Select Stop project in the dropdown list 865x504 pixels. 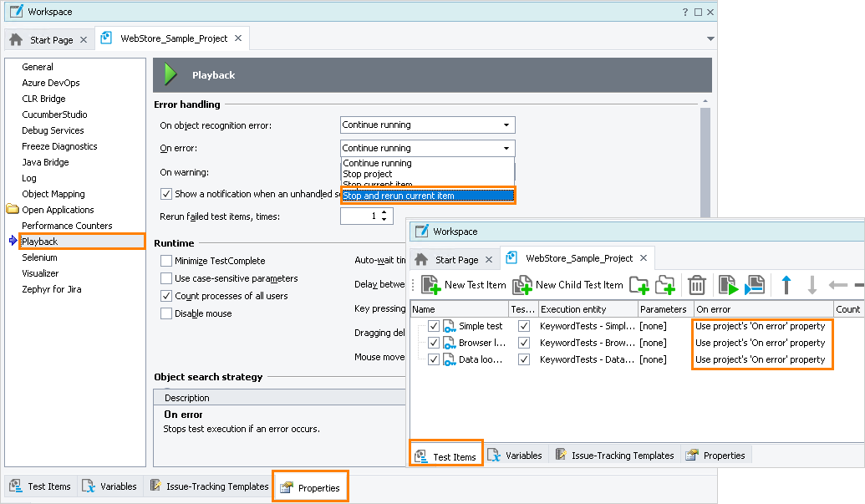click(x=367, y=174)
